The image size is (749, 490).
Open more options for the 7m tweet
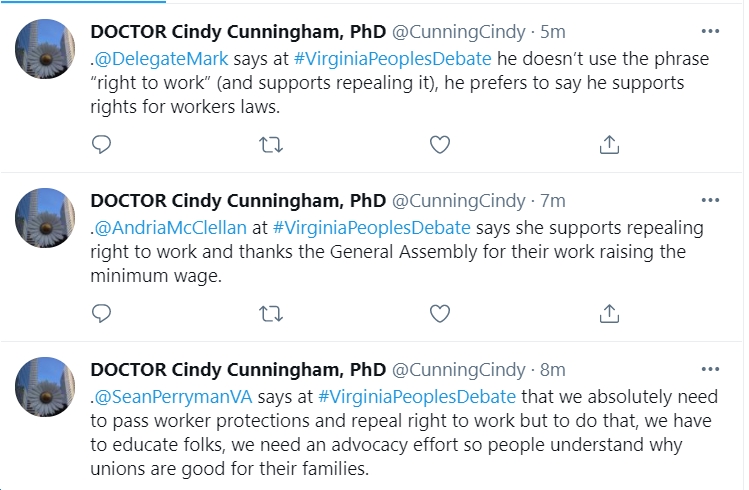tap(710, 201)
